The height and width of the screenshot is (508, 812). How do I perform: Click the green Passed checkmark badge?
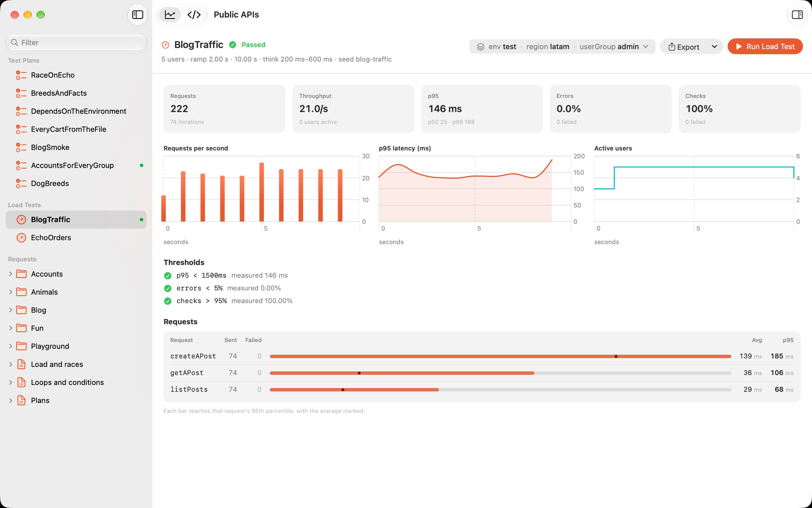pyautogui.click(x=232, y=45)
